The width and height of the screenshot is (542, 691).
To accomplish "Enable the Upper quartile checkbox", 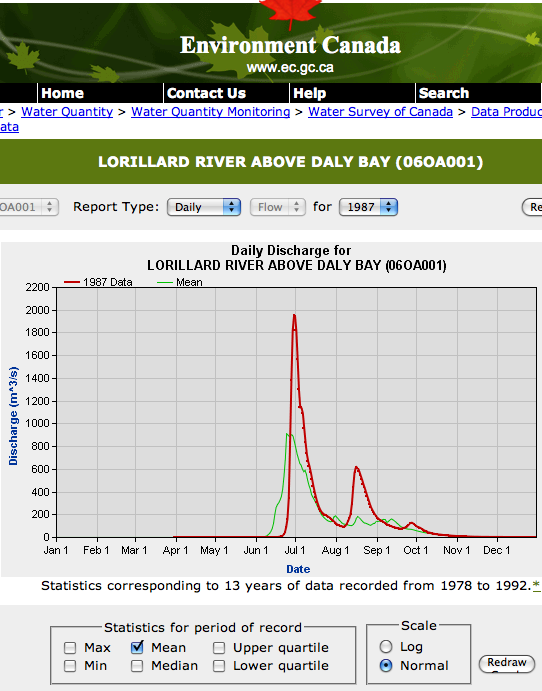I will 219,648.
